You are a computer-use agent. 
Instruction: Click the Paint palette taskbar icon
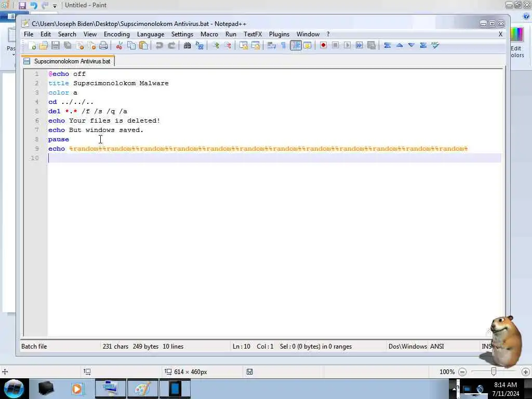(x=142, y=389)
